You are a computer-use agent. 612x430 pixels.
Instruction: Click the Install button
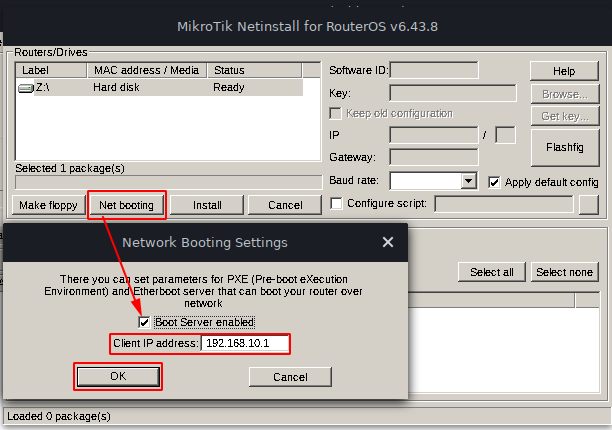pyautogui.click(x=207, y=205)
